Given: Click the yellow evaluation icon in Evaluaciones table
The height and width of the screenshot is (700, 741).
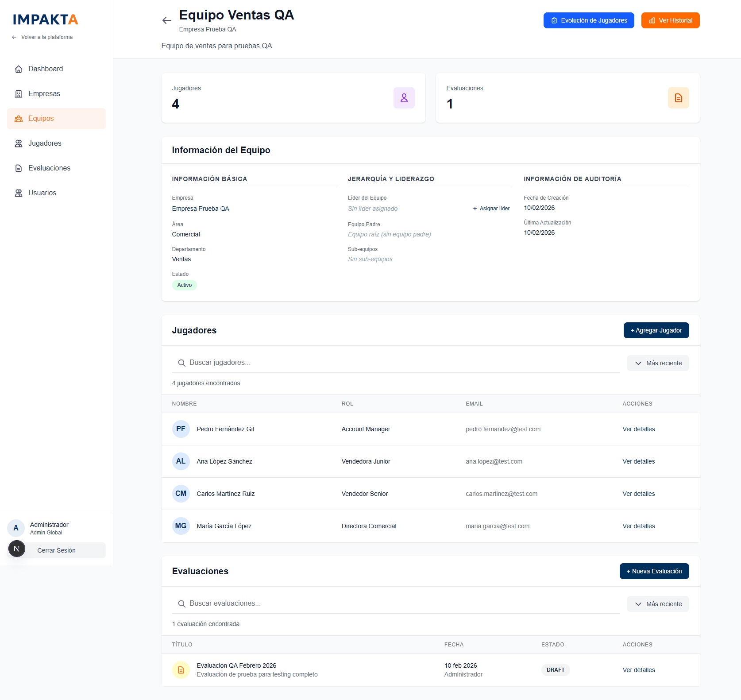Looking at the screenshot, I should point(181,670).
